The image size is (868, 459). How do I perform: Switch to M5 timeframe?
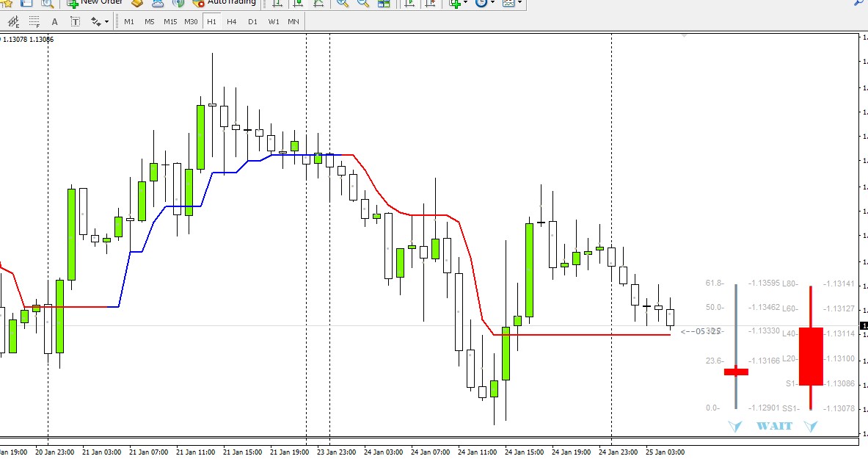(150, 21)
